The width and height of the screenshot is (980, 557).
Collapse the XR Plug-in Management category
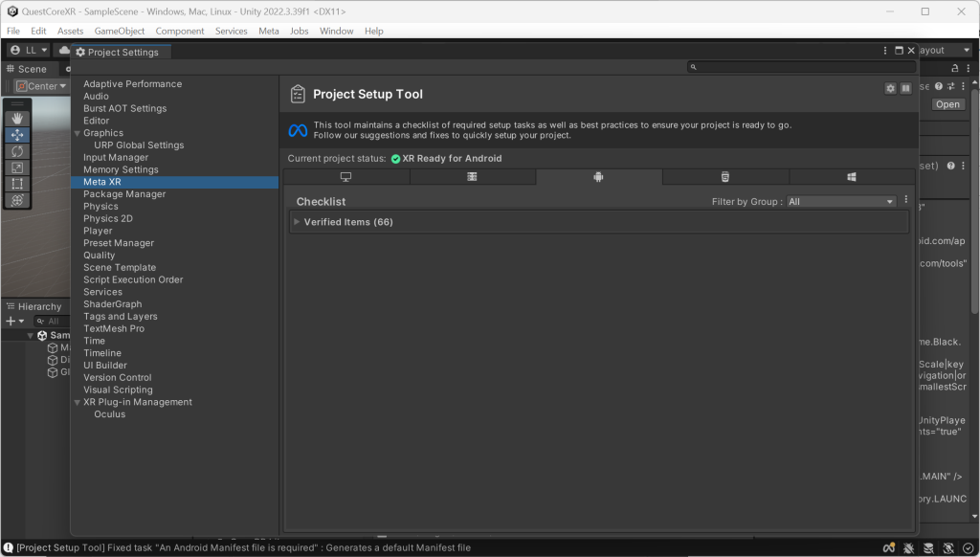[x=78, y=403]
